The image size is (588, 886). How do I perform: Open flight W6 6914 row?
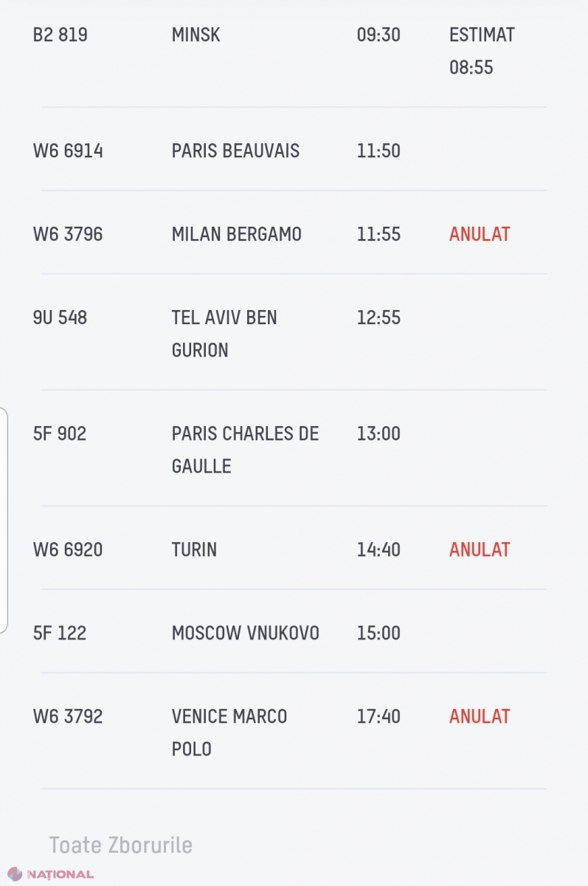click(x=68, y=151)
